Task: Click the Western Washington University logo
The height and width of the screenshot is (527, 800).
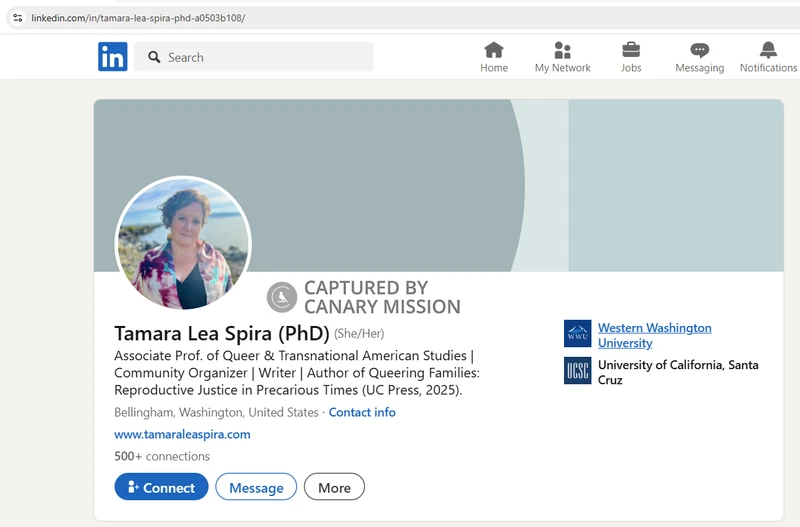Action: coord(578,333)
